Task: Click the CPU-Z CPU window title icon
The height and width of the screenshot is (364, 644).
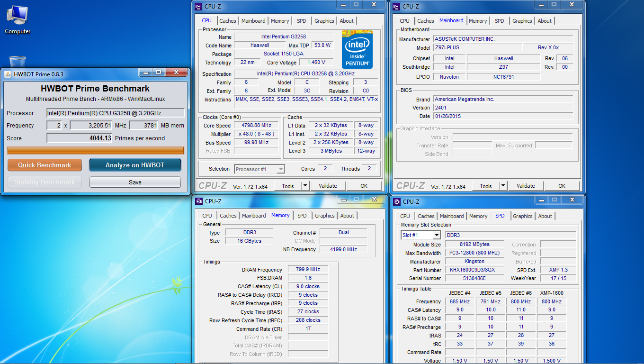Action: tap(199, 7)
